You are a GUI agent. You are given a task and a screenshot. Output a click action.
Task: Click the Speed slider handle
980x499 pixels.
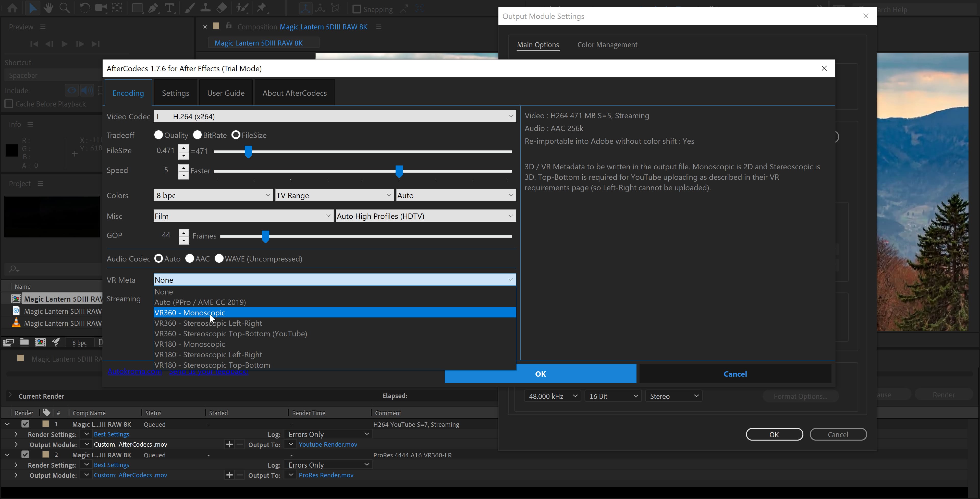click(x=399, y=171)
